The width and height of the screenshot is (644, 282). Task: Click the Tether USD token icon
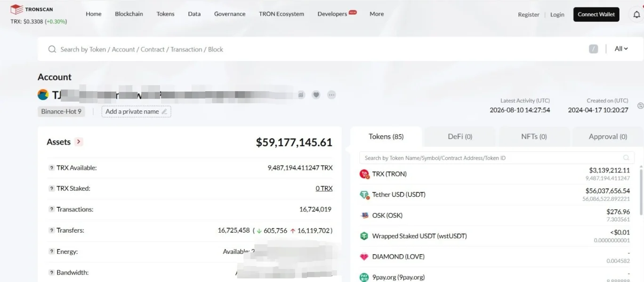point(364,195)
